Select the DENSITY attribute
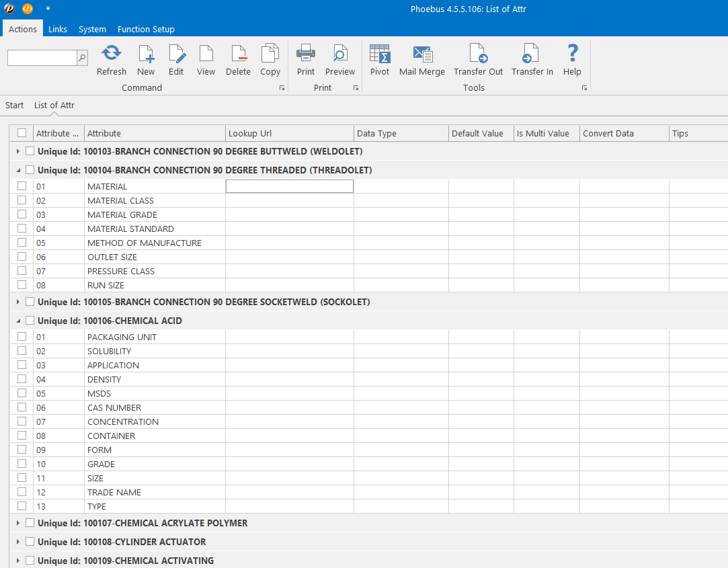The image size is (728, 568). tap(104, 379)
